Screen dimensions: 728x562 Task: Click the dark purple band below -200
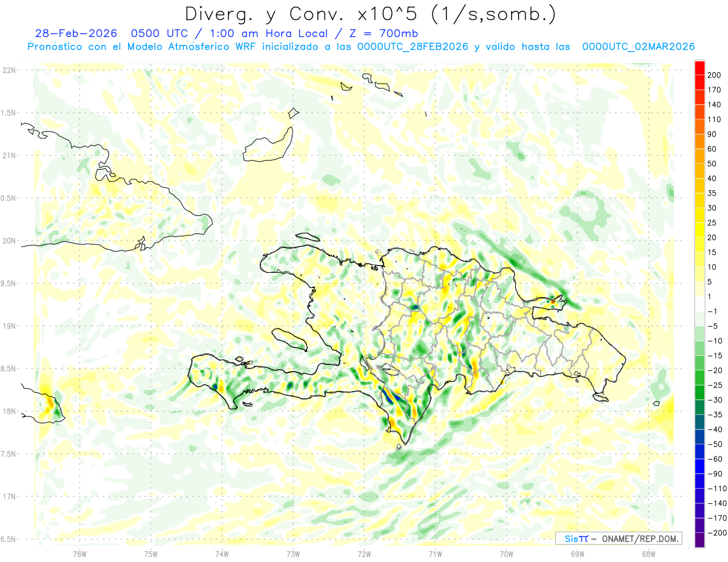699,540
